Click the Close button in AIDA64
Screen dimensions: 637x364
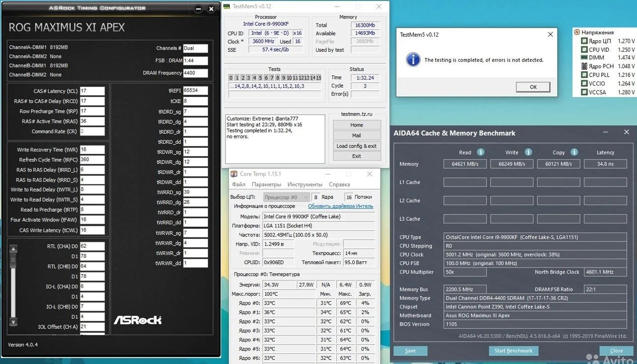click(x=616, y=351)
